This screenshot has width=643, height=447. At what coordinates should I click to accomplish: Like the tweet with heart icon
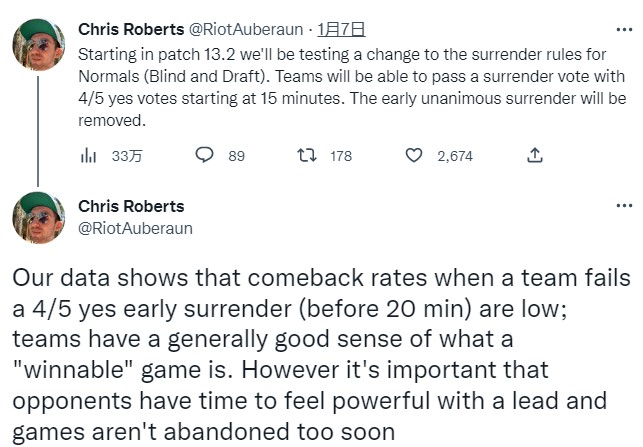click(x=414, y=155)
